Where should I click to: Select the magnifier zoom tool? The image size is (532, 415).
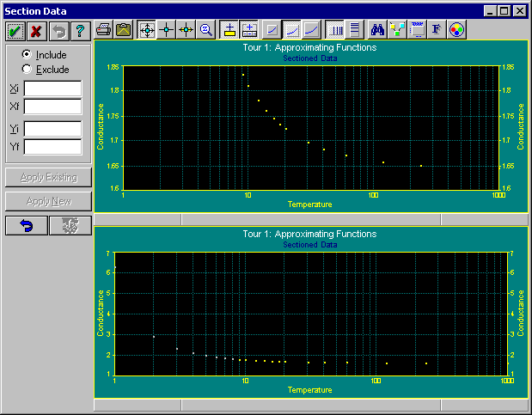tap(206, 30)
